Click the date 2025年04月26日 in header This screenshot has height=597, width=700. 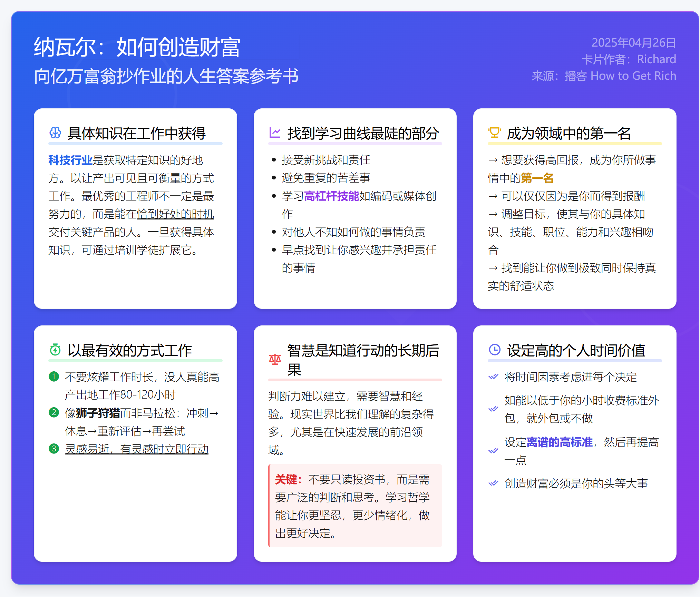[x=634, y=43]
